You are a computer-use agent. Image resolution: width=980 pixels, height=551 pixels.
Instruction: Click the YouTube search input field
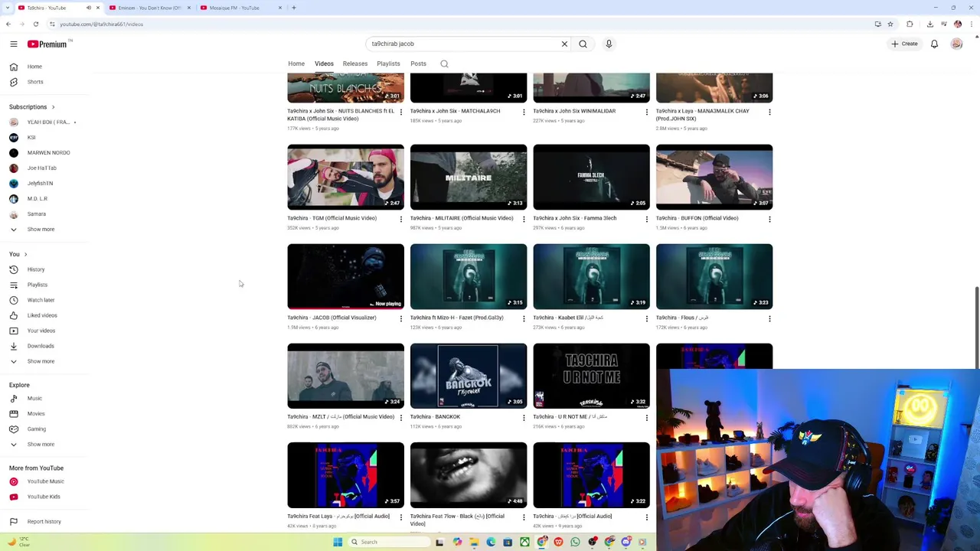click(x=463, y=44)
